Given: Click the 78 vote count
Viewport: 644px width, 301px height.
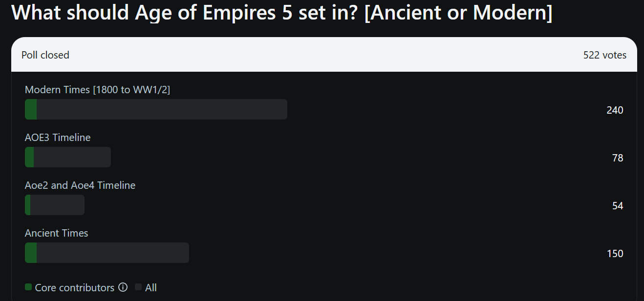Looking at the screenshot, I should click(618, 158).
